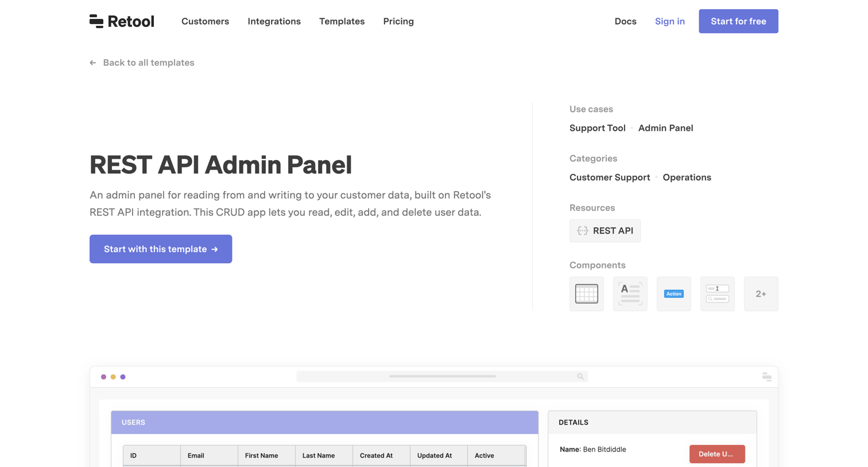Screen dimensions: 868x467
Task: Click the Retool logo
Action: pyautogui.click(x=122, y=21)
